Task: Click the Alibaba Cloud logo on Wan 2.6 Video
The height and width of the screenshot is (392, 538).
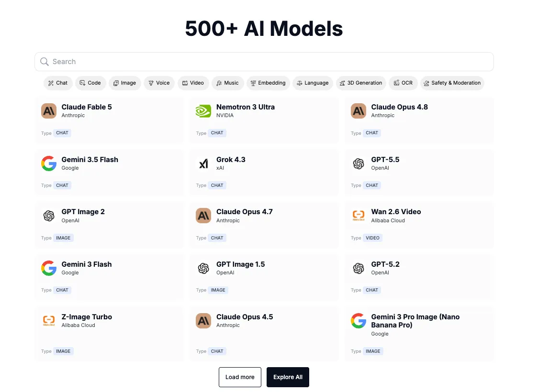Action: pyautogui.click(x=358, y=216)
